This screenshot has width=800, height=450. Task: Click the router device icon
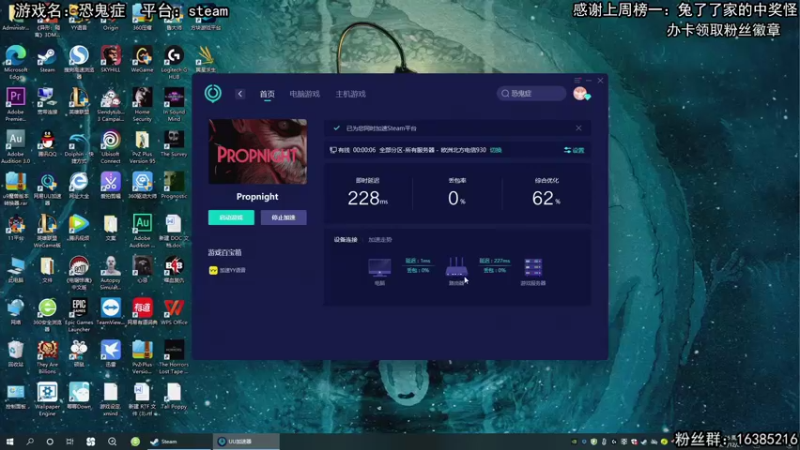point(456,267)
